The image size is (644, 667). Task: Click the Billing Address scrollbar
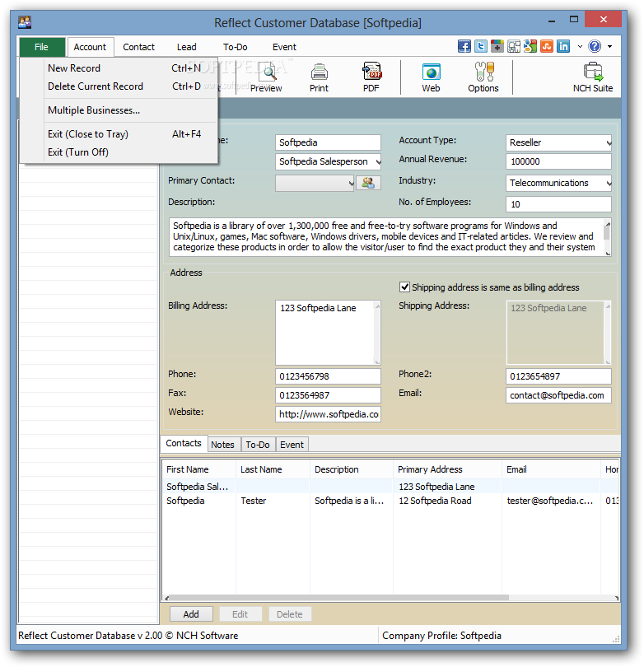click(377, 333)
